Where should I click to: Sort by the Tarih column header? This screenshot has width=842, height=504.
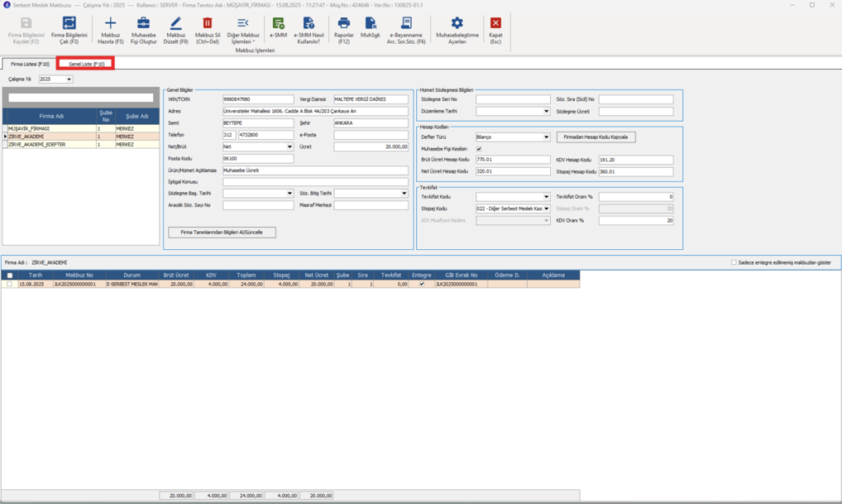point(35,275)
